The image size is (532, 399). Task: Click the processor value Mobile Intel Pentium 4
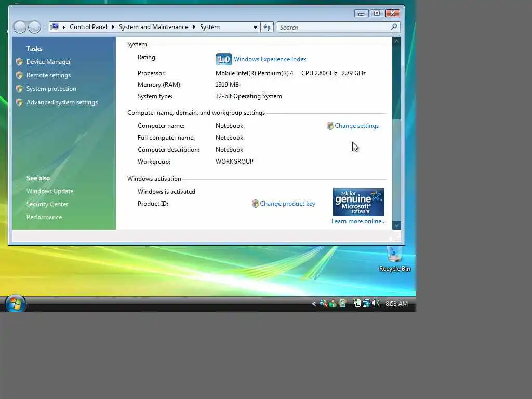click(x=290, y=73)
